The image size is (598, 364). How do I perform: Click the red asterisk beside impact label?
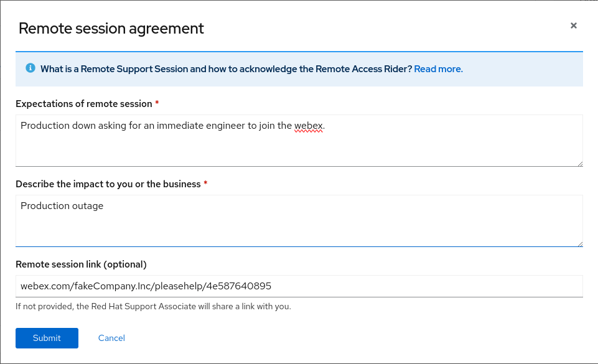coord(205,184)
